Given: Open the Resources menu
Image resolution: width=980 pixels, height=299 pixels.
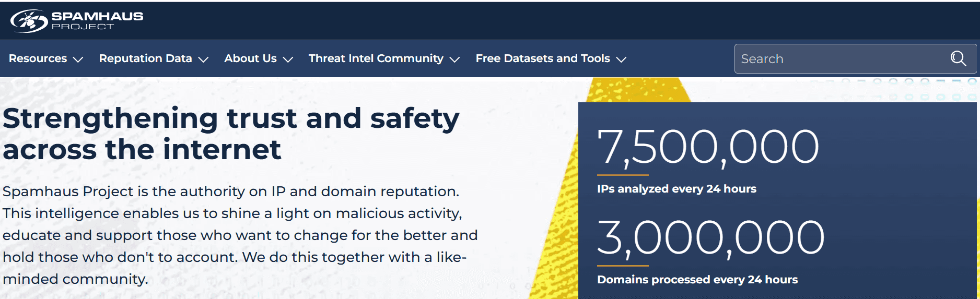Looking at the screenshot, I should 38,58.
